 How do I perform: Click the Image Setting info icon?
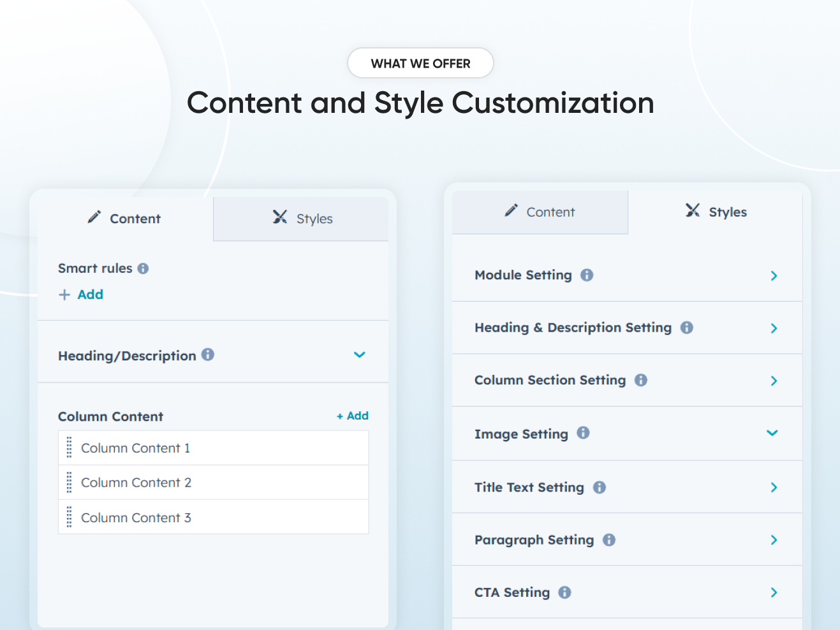click(x=583, y=433)
